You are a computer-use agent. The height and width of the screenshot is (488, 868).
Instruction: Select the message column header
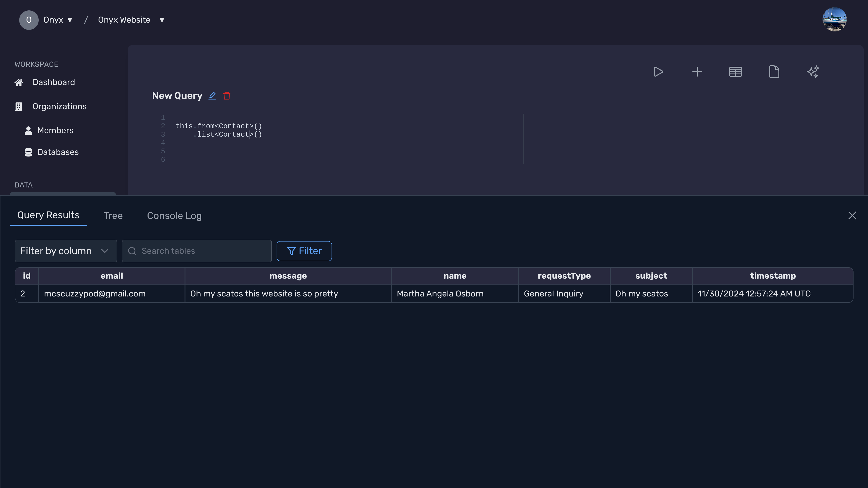(x=288, y=276)
